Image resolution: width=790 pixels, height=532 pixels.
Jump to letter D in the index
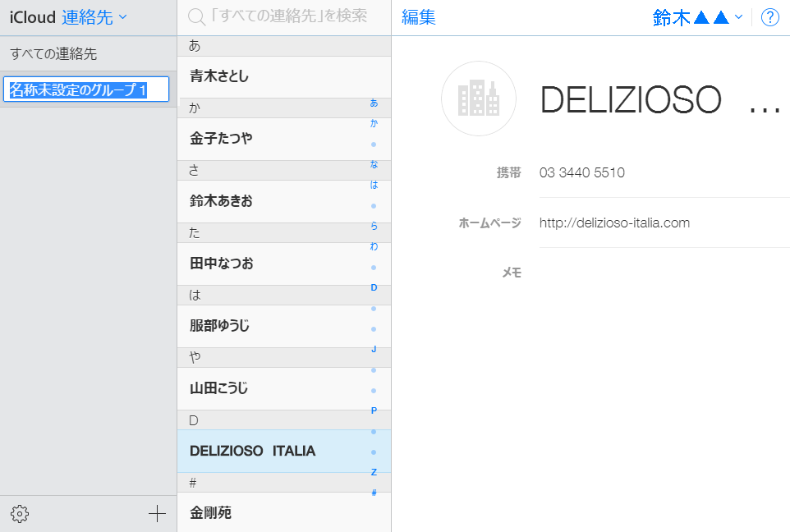tap(374, 287)
